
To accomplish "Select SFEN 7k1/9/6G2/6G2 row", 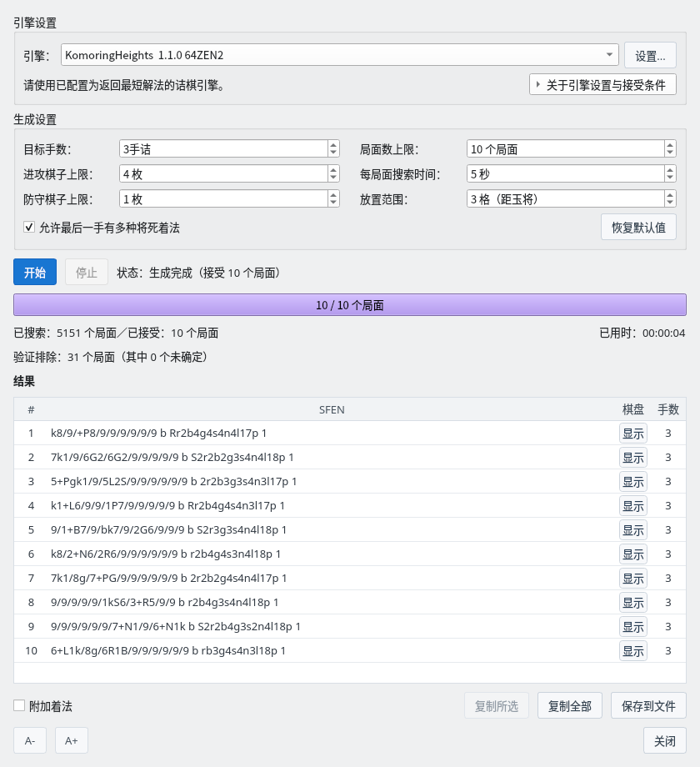I will pos(349,457).
